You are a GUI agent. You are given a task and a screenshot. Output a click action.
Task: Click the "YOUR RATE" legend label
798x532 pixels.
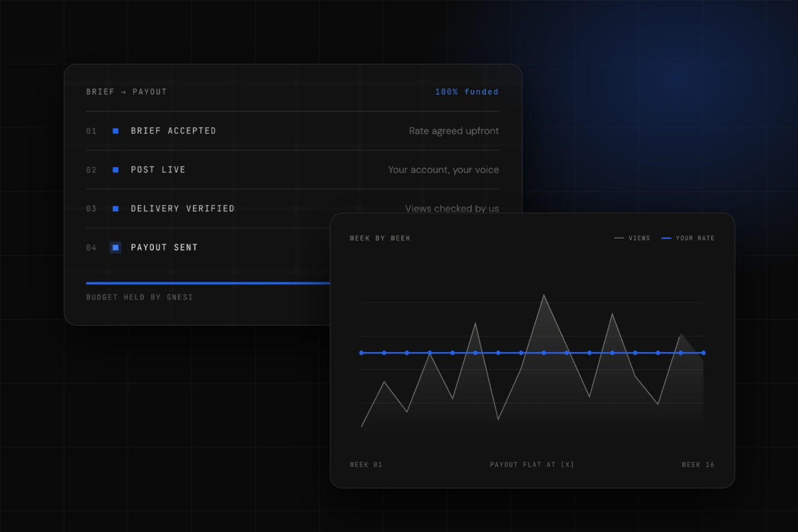(x=695, y=238)
